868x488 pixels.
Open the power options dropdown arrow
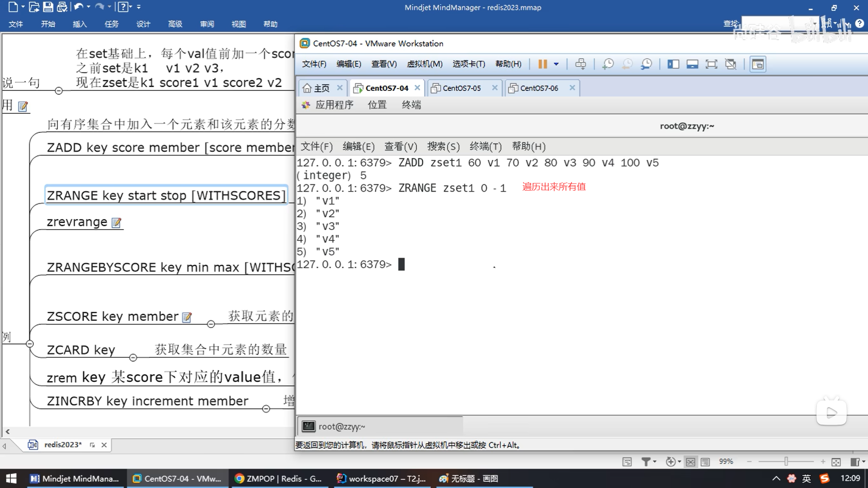pos(556,64)
